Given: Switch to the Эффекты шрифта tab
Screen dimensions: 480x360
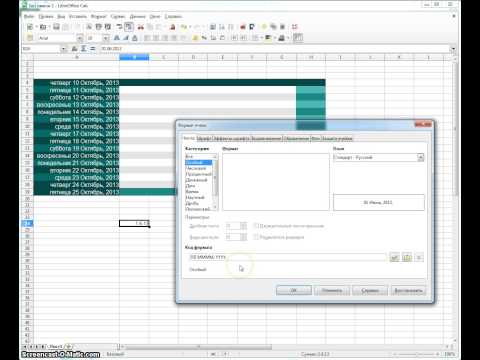Looking at the screenshot, I should click(x=231, y=138).
